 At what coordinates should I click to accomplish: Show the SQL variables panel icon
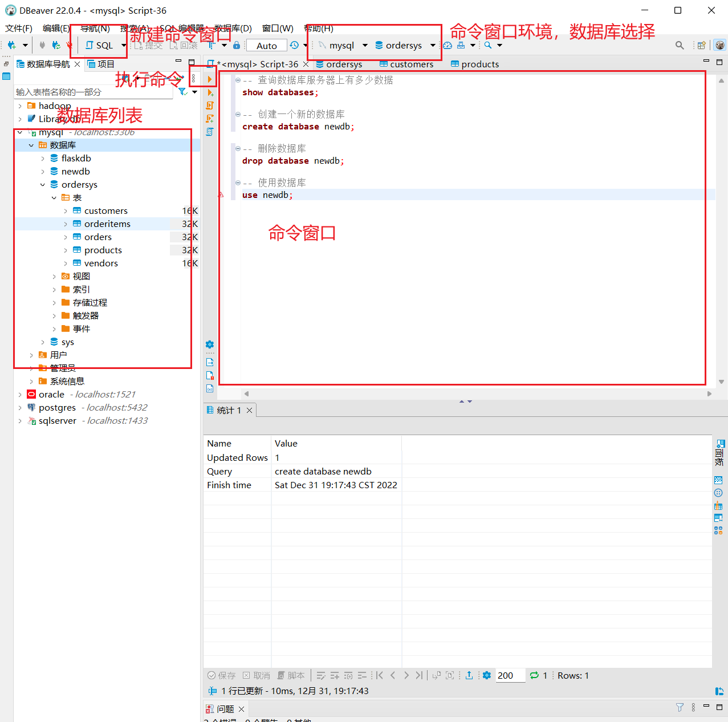[210, 388]
